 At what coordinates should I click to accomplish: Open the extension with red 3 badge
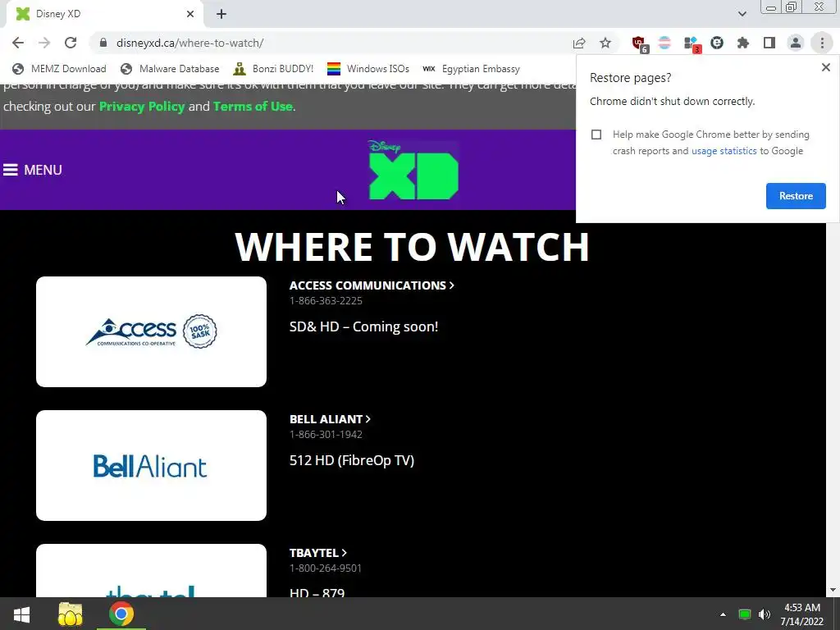[x=692, y=43]
